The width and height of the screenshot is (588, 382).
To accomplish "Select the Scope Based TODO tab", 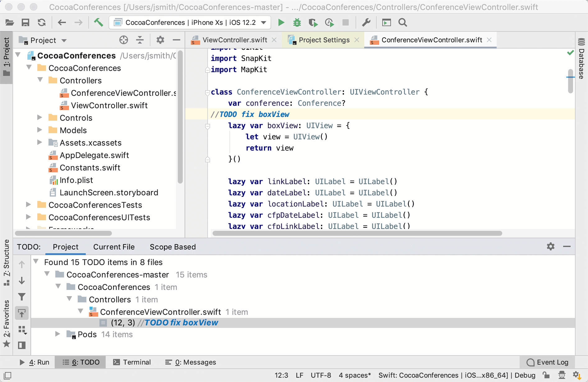I will [x=173, y=247].
